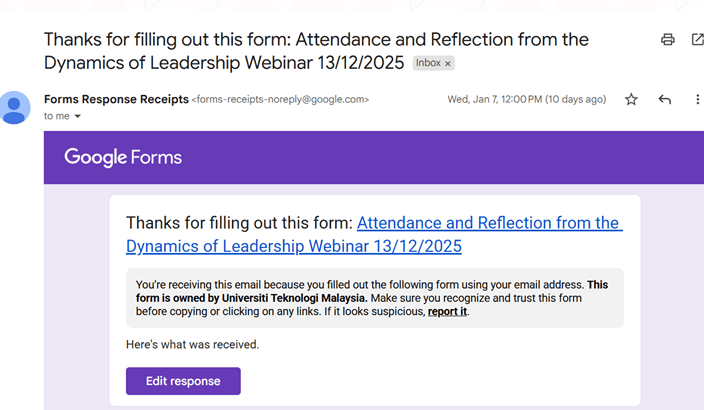Click the reply arrow icon
The height and width of the screenshot is (410, 704).
(665, 99)
